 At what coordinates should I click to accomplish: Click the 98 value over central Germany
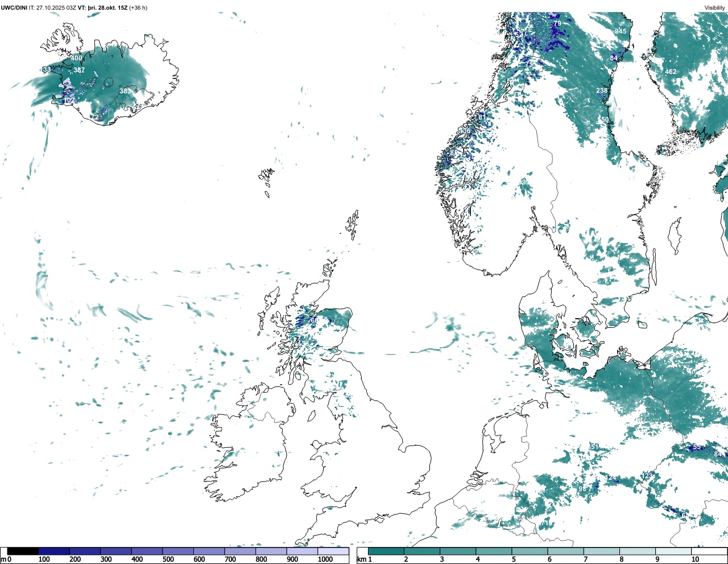click(x=582, y=489)
